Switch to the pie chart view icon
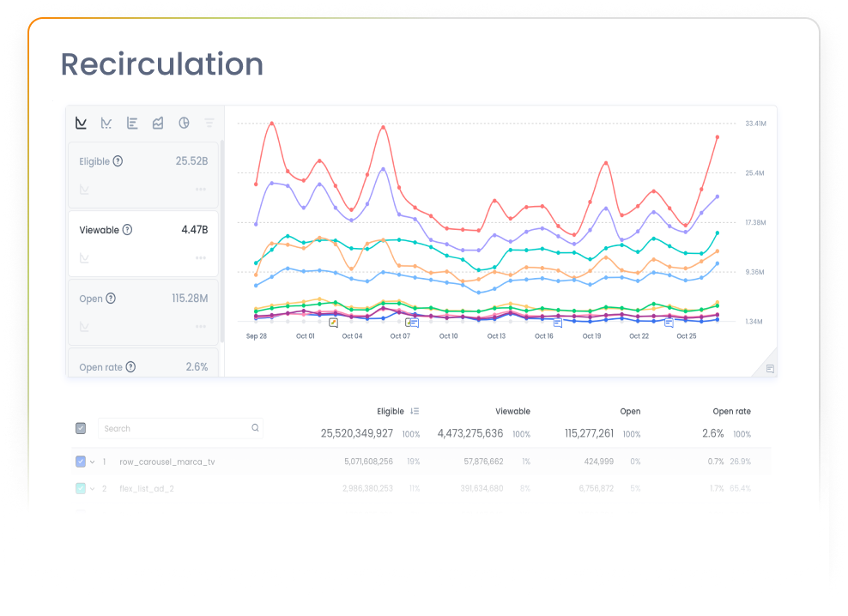The height and width of the screenshot is (616, 848). click(x=184, y=124)
